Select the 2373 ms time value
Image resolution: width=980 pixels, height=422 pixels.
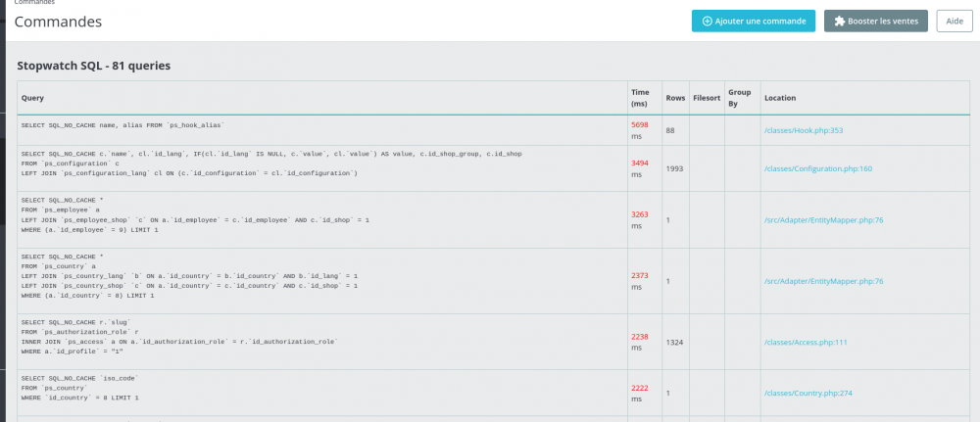pyautogui.click(x=639, y=281)
